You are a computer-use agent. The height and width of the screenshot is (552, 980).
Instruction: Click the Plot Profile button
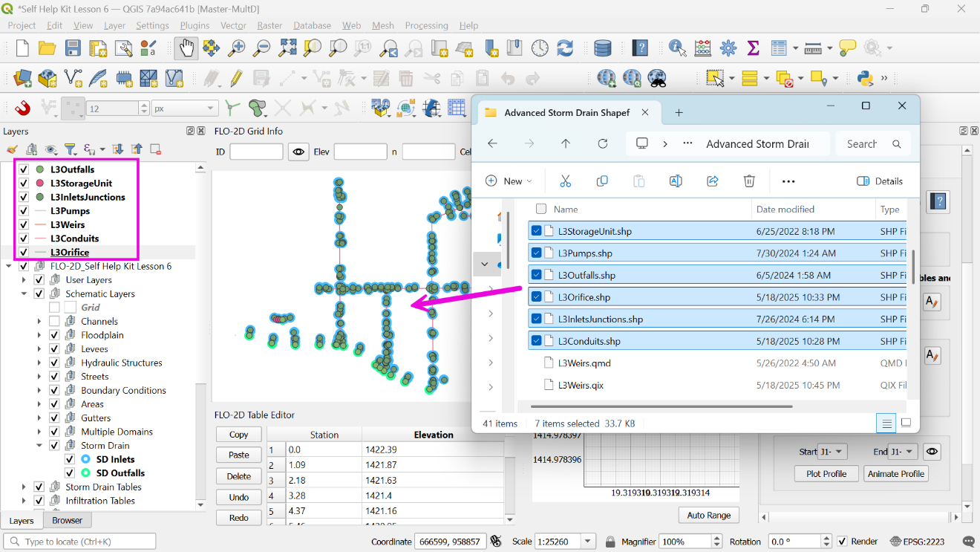826,474
